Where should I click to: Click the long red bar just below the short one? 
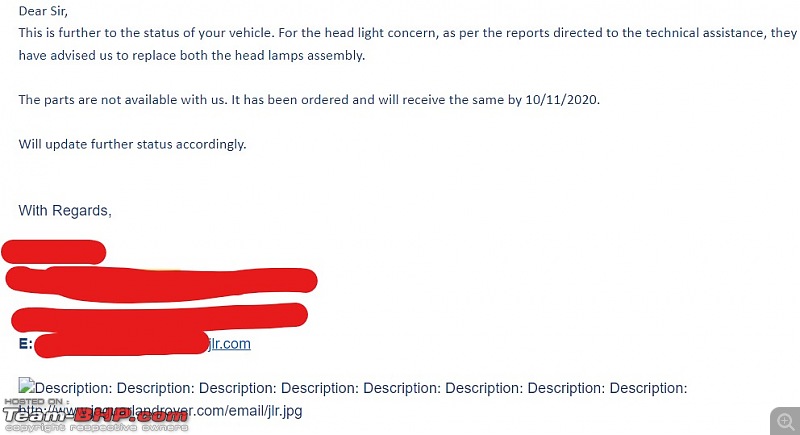161,282
